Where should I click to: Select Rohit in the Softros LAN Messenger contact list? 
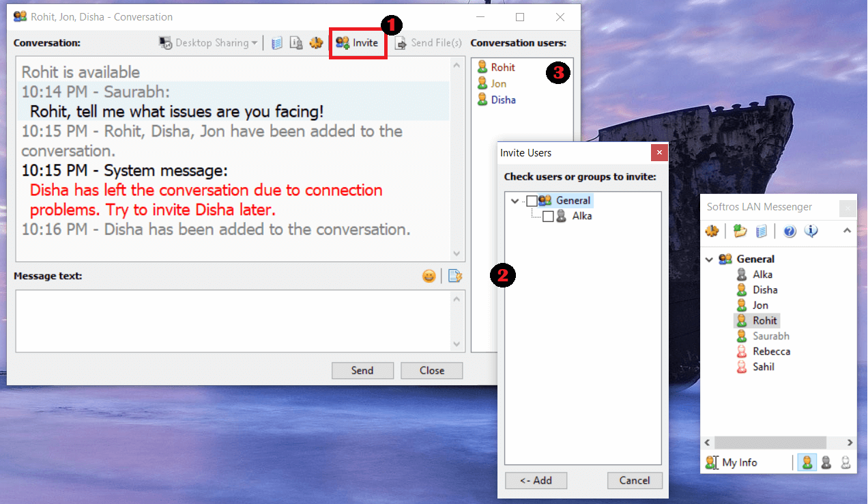click(x=757, y=321)
